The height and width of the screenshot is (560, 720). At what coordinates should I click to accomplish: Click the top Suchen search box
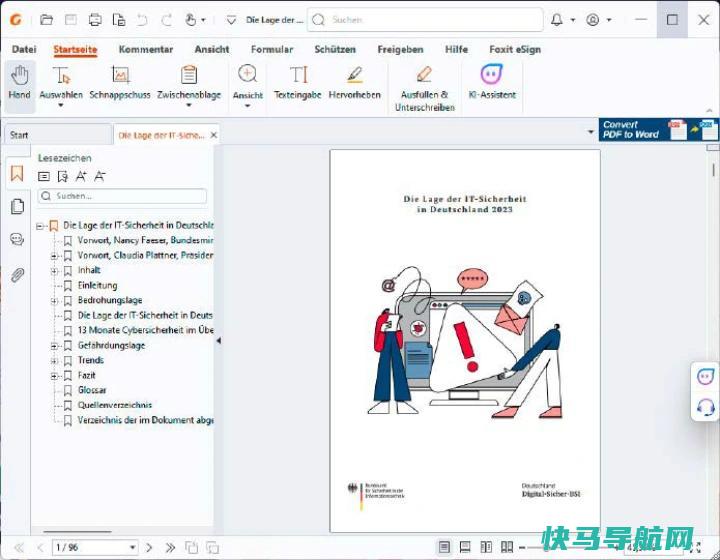point(425,20)
